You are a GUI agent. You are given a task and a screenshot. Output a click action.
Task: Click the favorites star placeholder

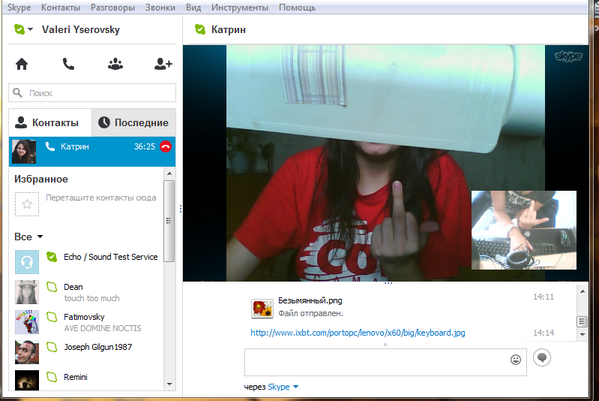click(27, 204)
